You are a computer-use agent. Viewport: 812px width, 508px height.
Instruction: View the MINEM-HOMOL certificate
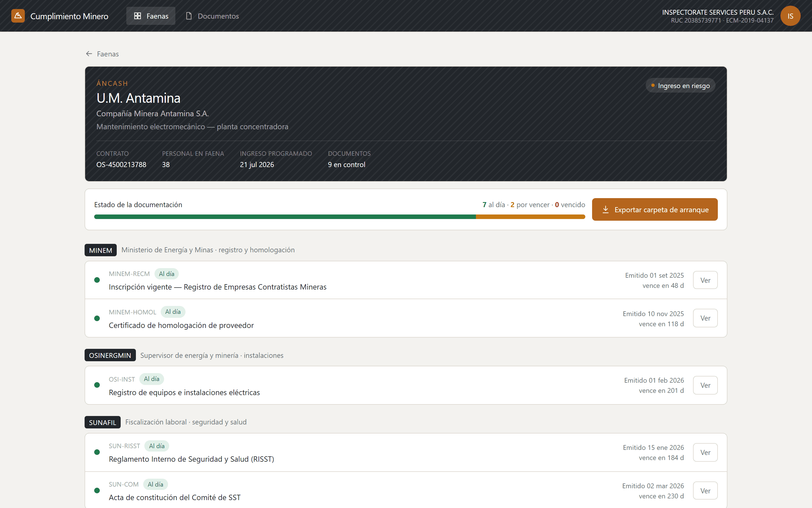click(705, 318)
